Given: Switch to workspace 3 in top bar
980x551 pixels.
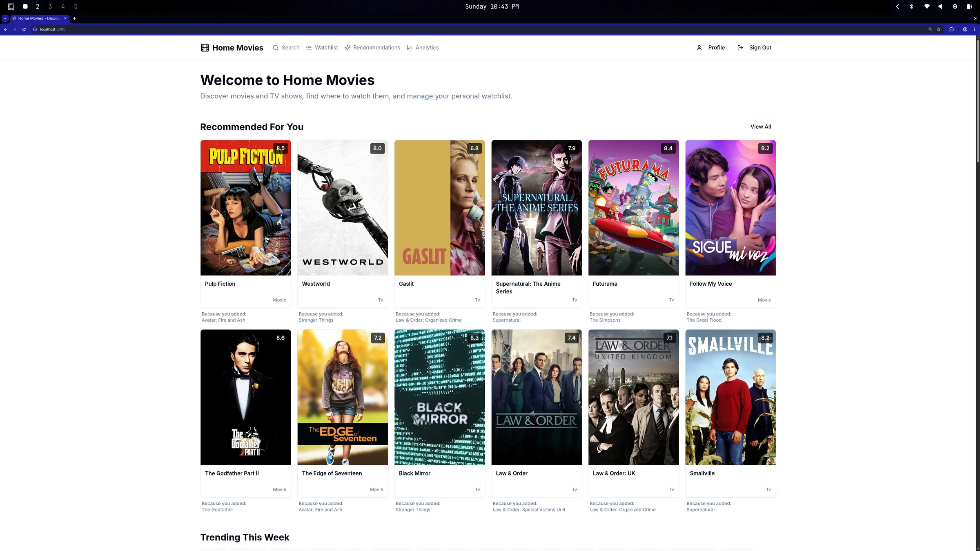Looking at the screenshot, I should [50, 7].
